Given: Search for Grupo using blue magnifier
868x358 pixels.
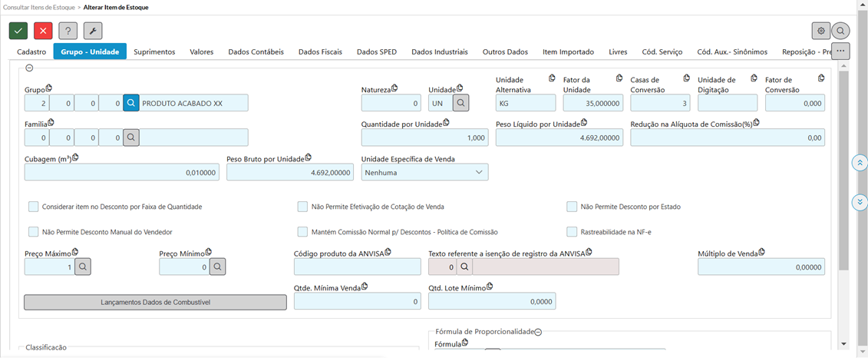Looking at the screenshot, I should pyautogui.click(x=131, y=103).
